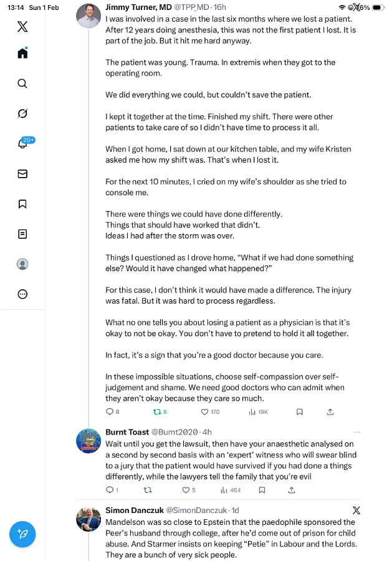The height and width of the screenshot is (561, 392).
Task: Open the Search explore icon
Action: coord(22,84)
